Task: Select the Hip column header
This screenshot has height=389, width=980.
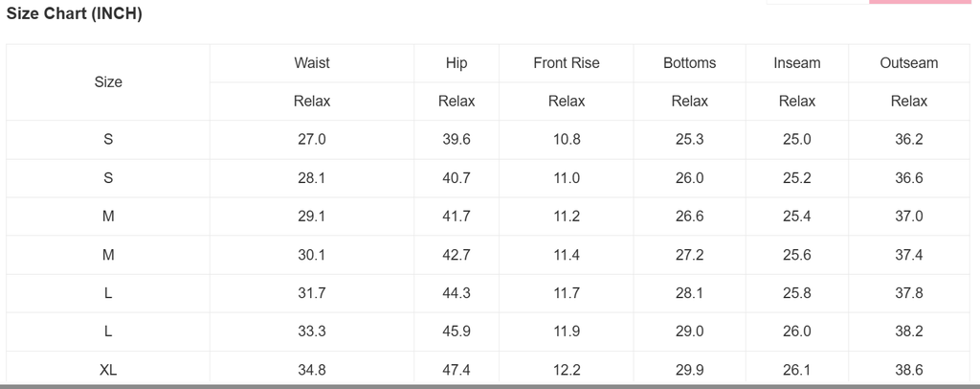Action: tap(457, 63)
